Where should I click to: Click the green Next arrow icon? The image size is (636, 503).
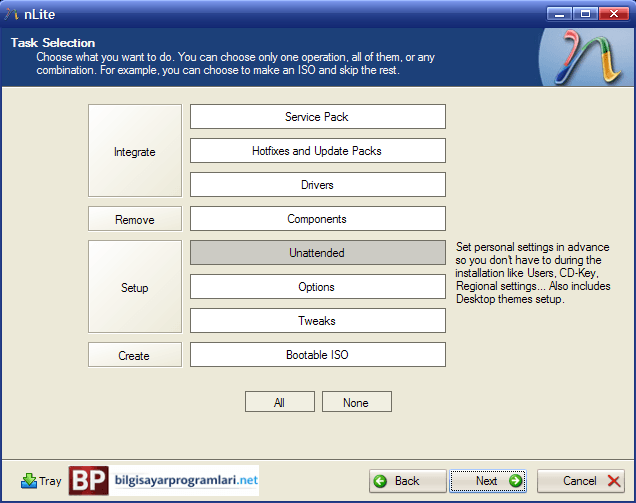[516, 481]
